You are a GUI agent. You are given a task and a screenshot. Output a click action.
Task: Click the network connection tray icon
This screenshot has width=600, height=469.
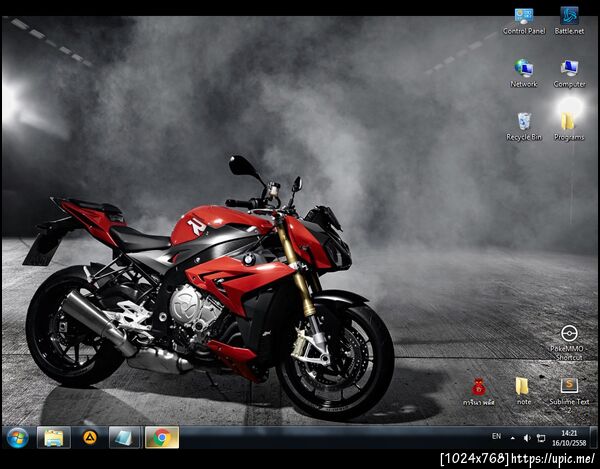(541, 438)
